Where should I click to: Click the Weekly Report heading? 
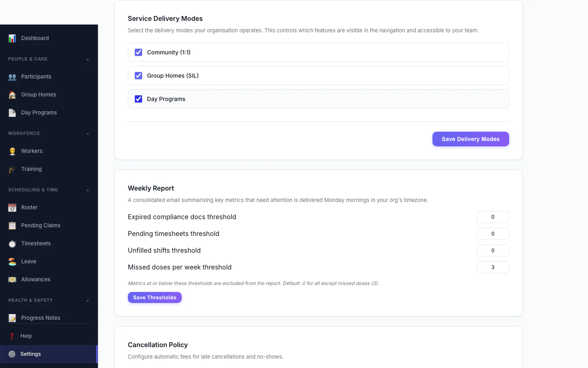coord(151,188)
